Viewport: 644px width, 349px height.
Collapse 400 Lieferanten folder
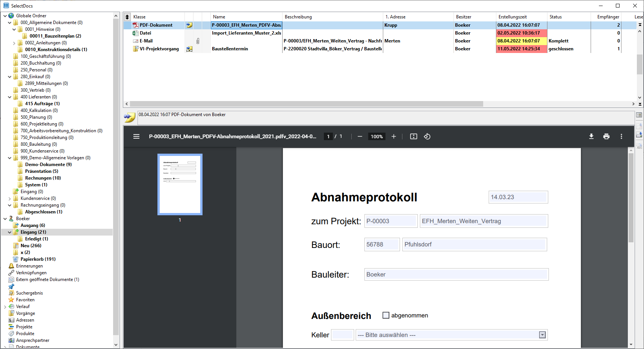9,97
